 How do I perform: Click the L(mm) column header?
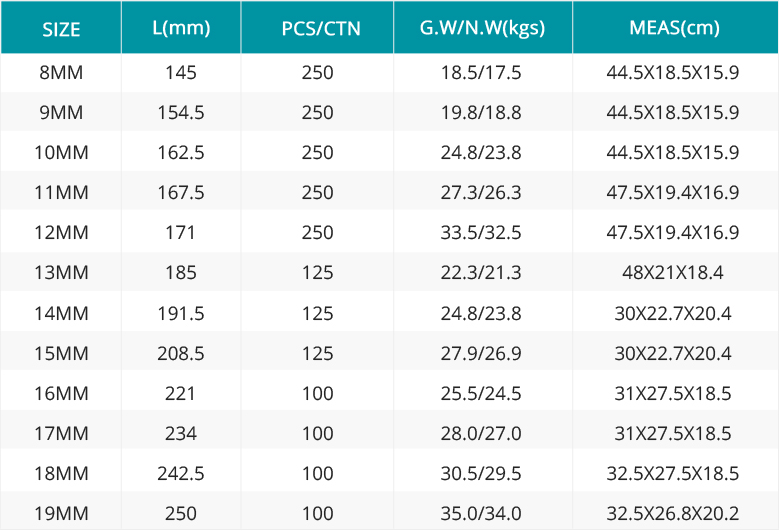pyautogui.click(x=181, y=27)
